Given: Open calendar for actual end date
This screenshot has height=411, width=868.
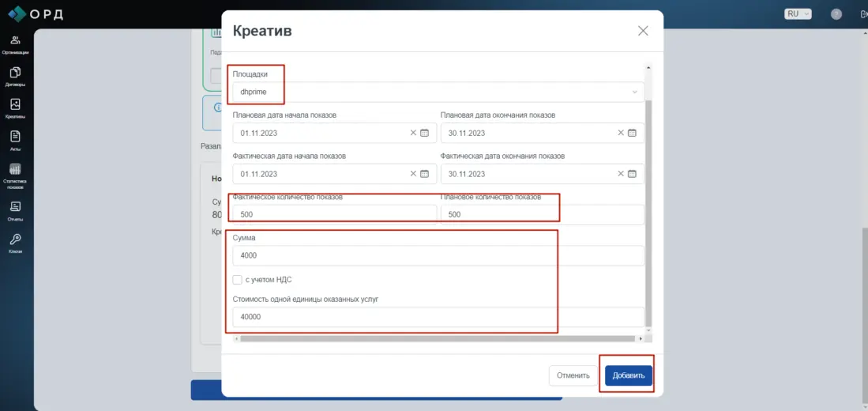Looking at the screenshot, I should click(x=632, y=174).
